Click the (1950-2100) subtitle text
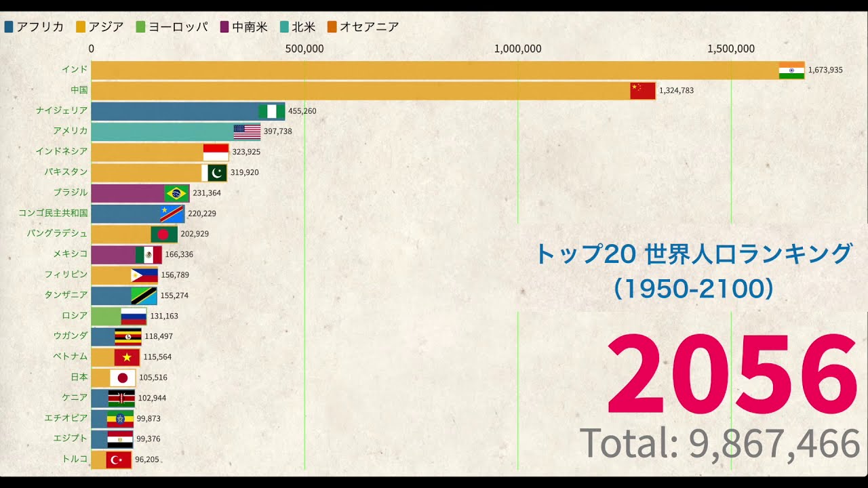This screenshot has height=488, width=868. [693, 289]
